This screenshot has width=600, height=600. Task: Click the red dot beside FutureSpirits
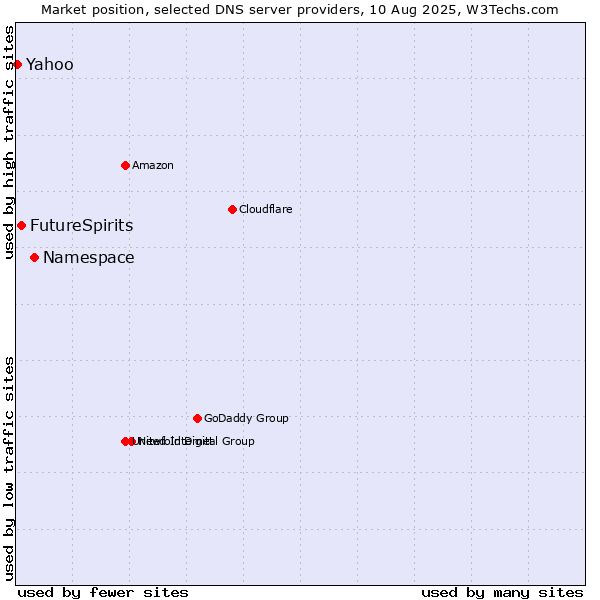21,225
